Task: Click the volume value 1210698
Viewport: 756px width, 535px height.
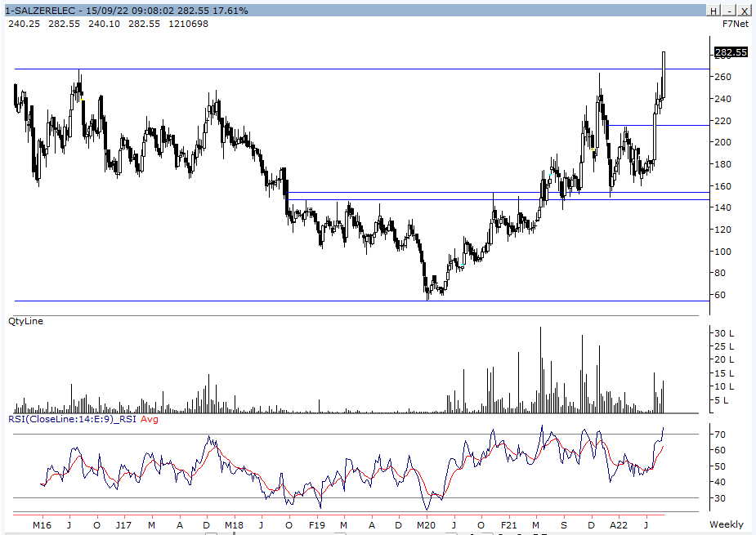Action: pos(189,24)
